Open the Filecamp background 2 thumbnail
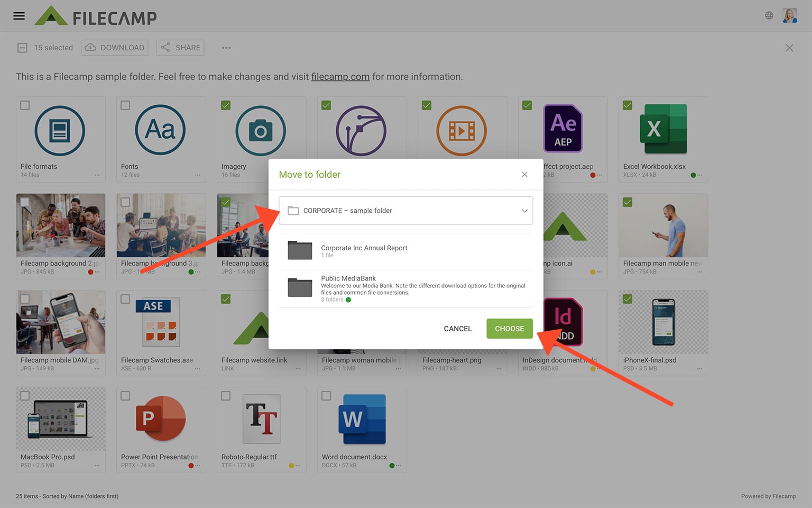The width and height of the screenshot is (812, 508). 61,225
